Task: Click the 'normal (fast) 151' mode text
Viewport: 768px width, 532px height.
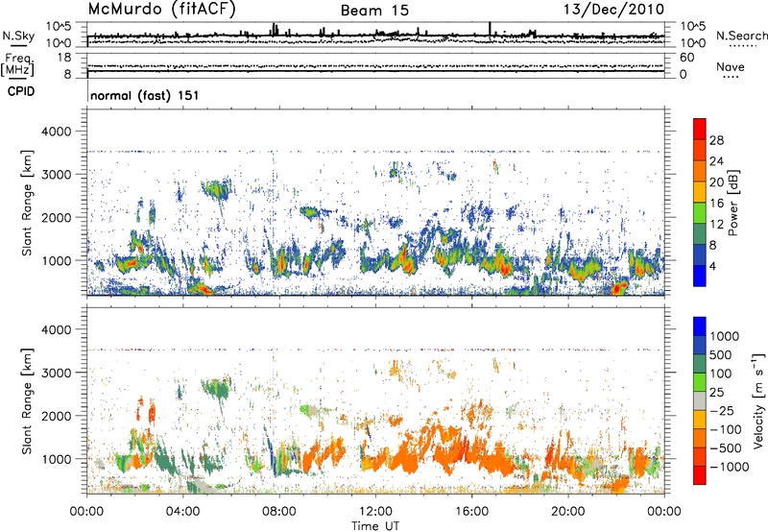Action: point(145,95)
